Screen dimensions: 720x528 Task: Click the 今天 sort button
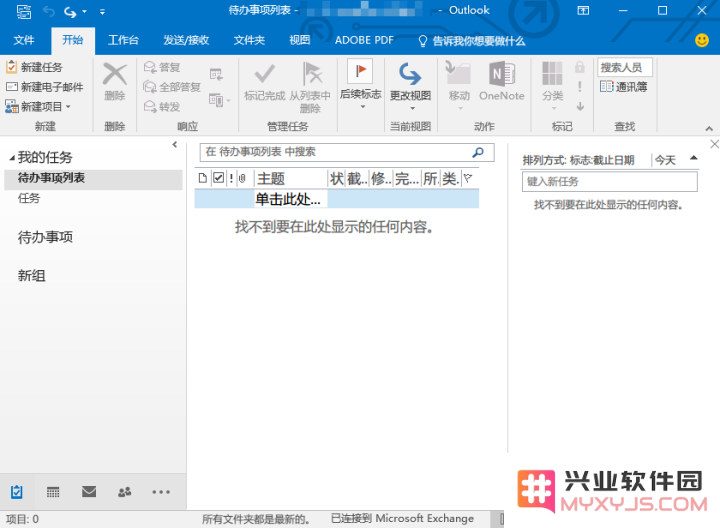click(665, 160)
